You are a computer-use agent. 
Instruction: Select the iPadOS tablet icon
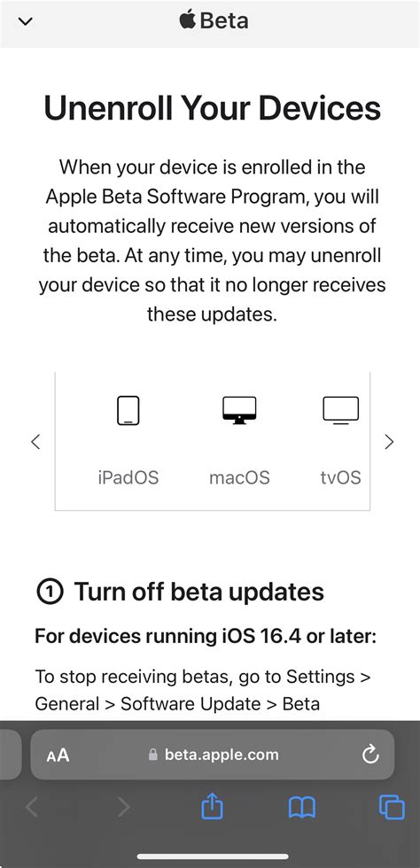pos(128,411)
